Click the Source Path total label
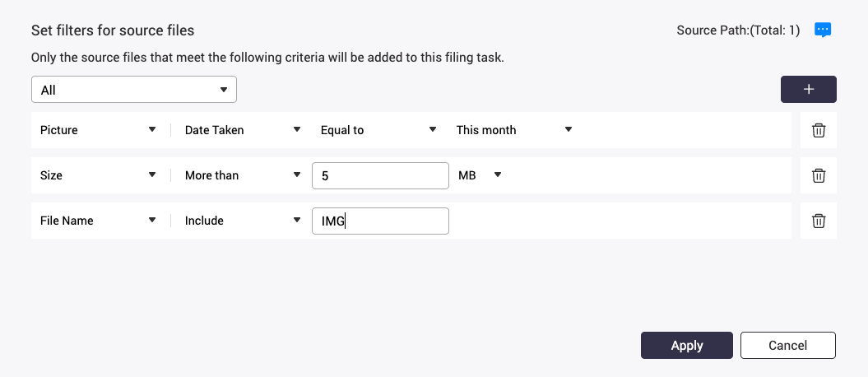 (x=738, y=30)
